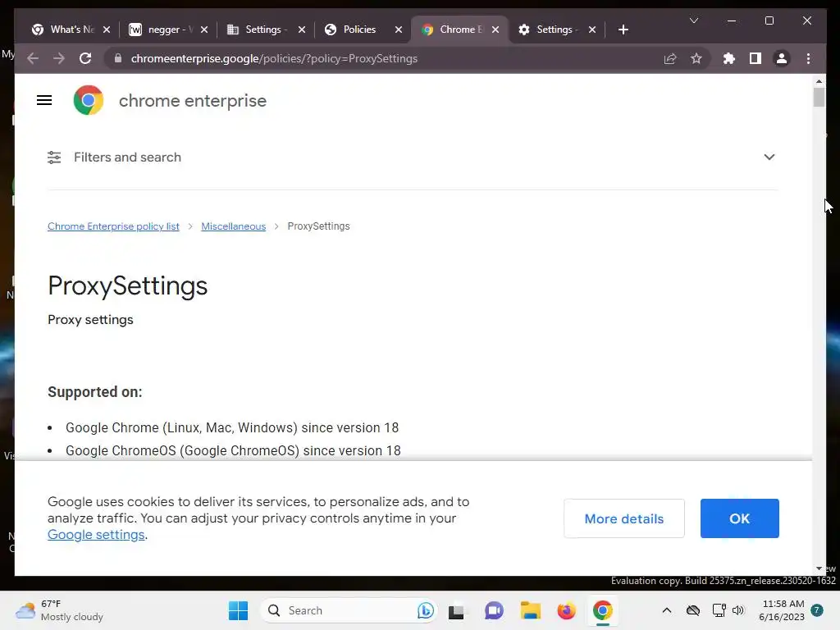This screenshot has width=840, height=630.
Task: Click the ProxySettings page heading
Action: pyautogui.click(x=127, y=285)
